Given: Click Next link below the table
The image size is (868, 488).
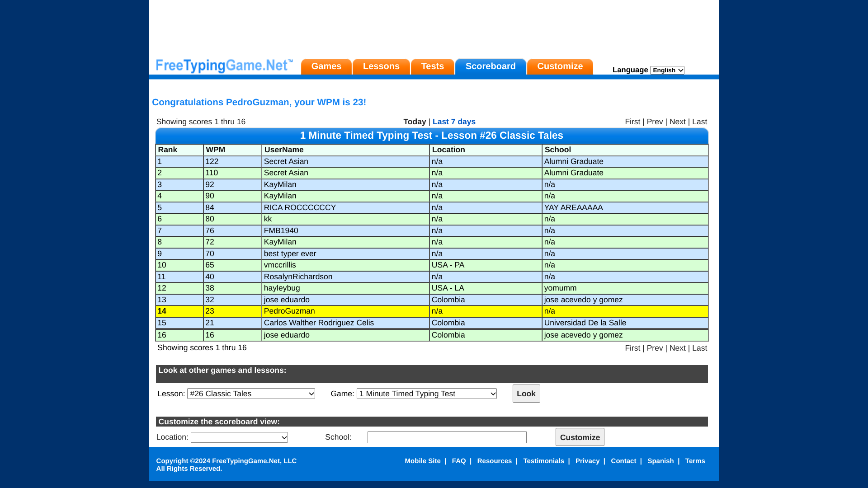Looking at the screenshot, I should [677, 348].
